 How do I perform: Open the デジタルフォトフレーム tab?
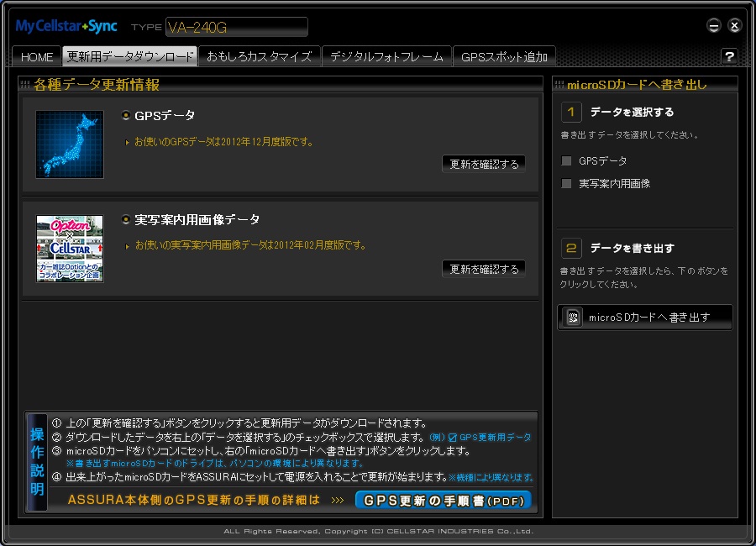(386, 56)
